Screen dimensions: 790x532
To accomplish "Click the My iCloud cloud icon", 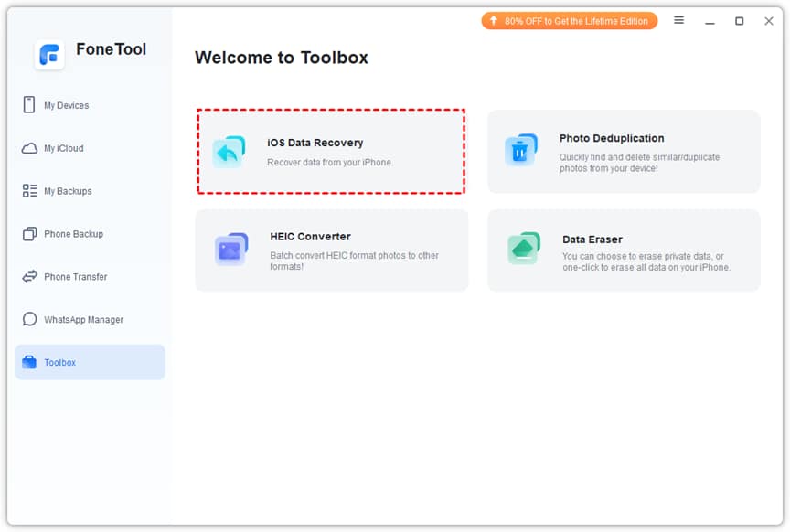I will 29,148.
